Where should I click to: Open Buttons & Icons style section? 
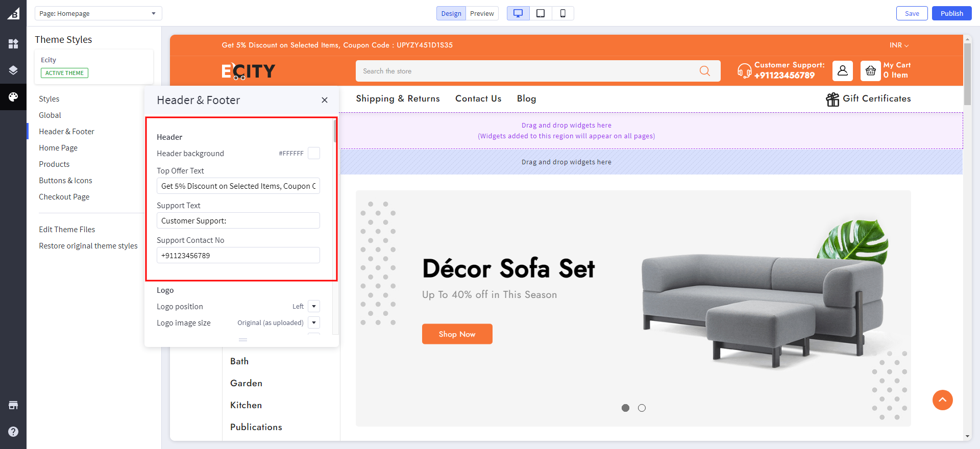point(65,181)
